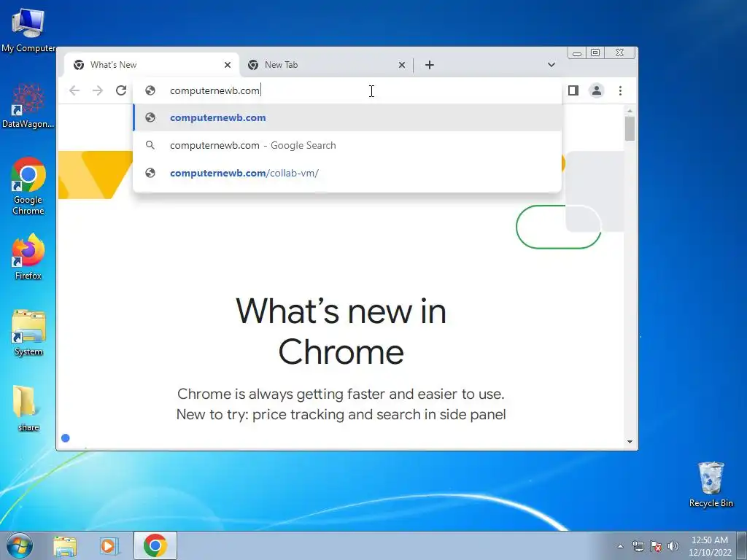Click the page scrollbar down arrow
The image size is (747, 560).
click(630, 442)
